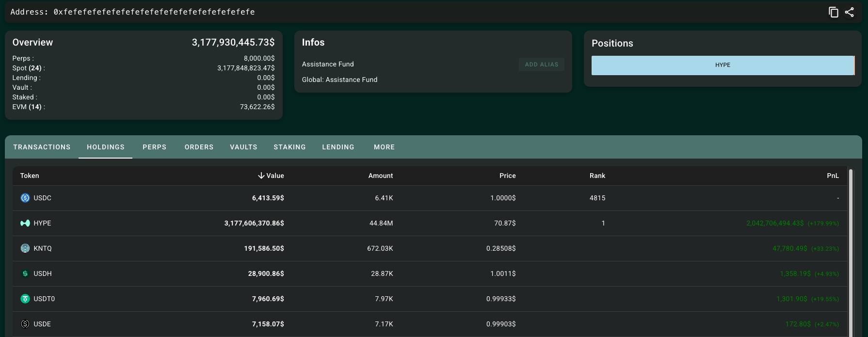Expand the More tab menu
Viewport: 868px width, 337px height.
click(x=384, y=147)
